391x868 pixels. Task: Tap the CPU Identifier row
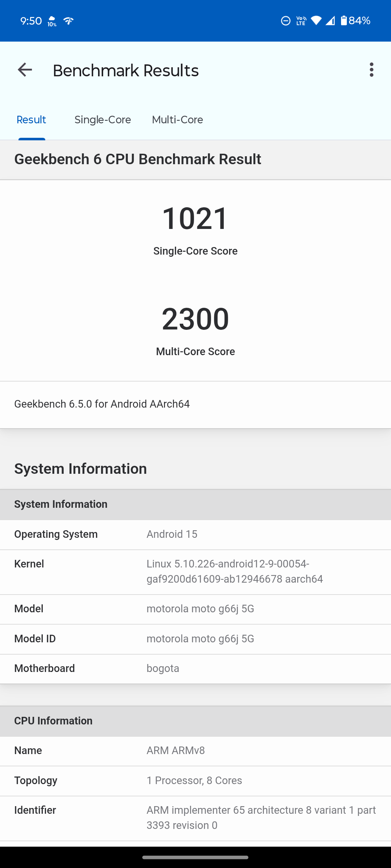pyautogui.click(x=195, y=818)
